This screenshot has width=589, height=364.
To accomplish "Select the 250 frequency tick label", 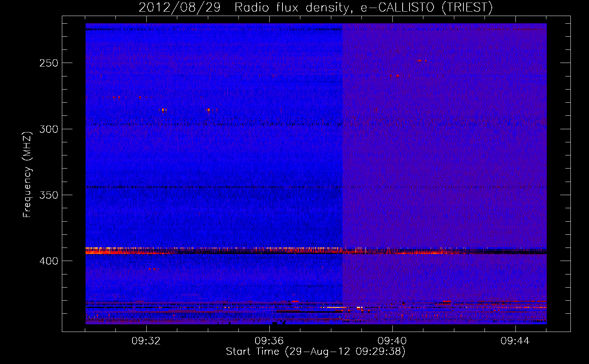I will pyautogui.click(x=49, y=63).
